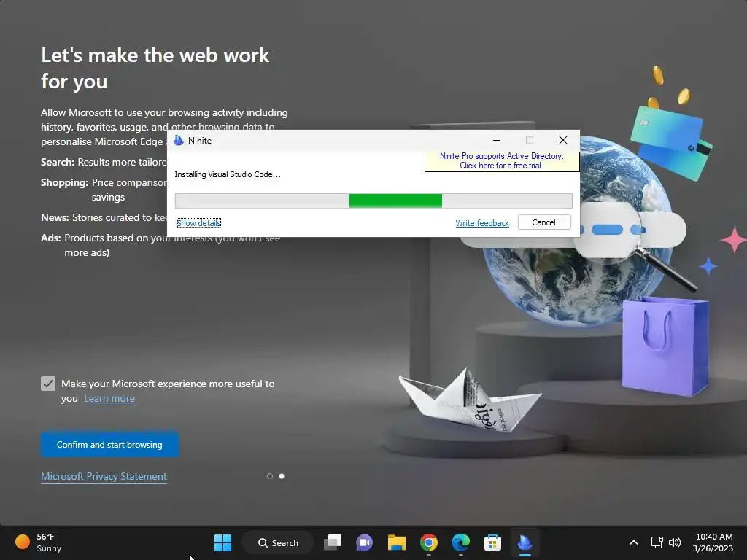Click the 'Let's make the web work' heading

point(155,68)
